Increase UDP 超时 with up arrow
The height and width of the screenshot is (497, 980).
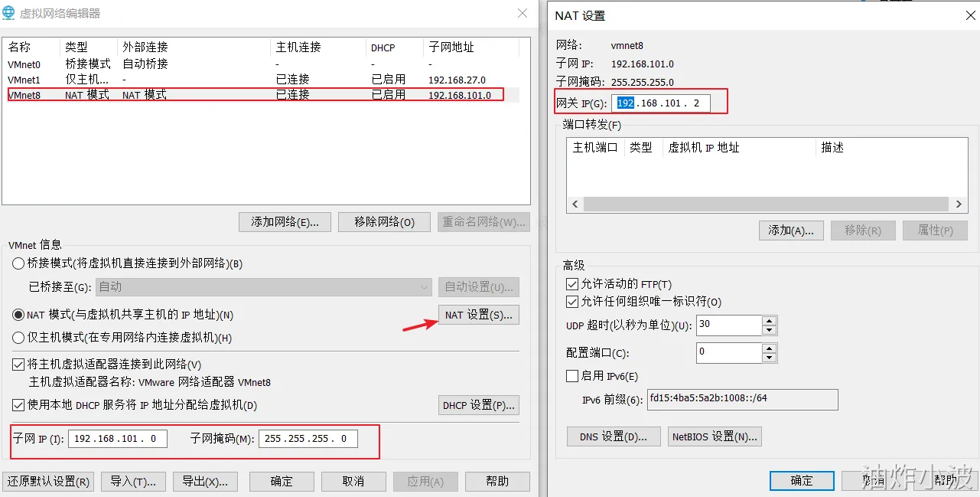click(x=770, y=320)
